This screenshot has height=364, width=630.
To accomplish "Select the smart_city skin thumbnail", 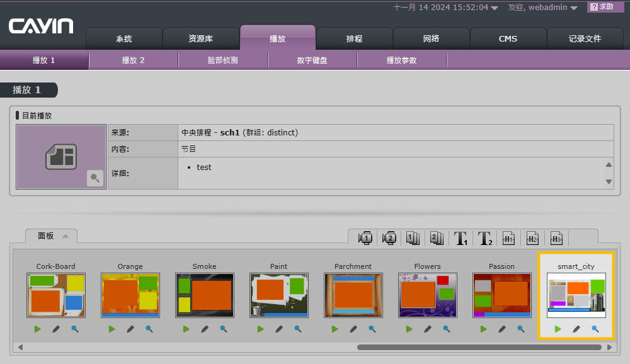I will (576, 295).
